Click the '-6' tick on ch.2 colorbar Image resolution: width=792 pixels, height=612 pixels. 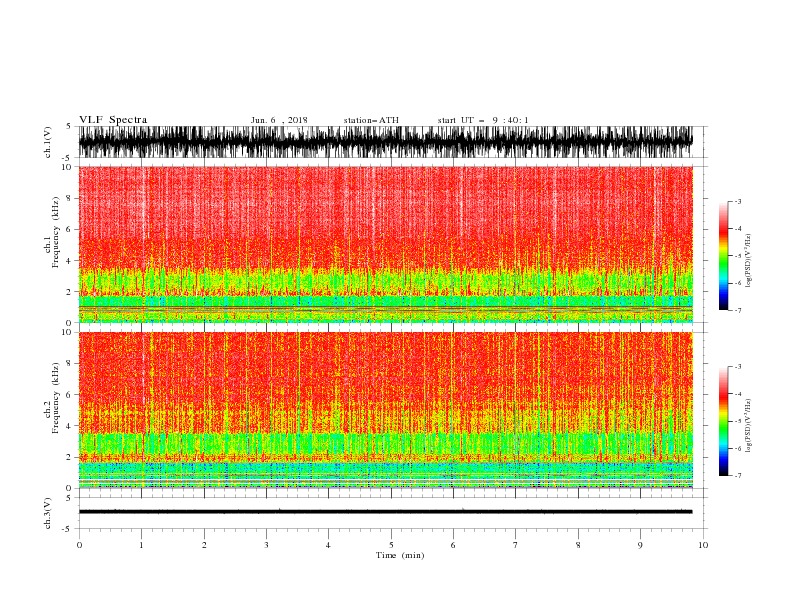point(737,448)
